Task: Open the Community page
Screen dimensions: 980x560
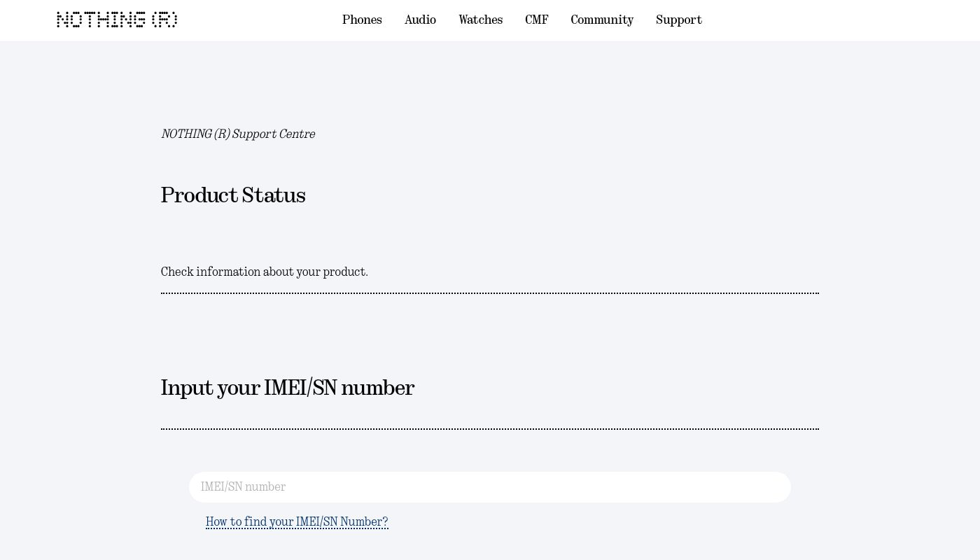Action: pyautogui.click(x=602, y=20)
